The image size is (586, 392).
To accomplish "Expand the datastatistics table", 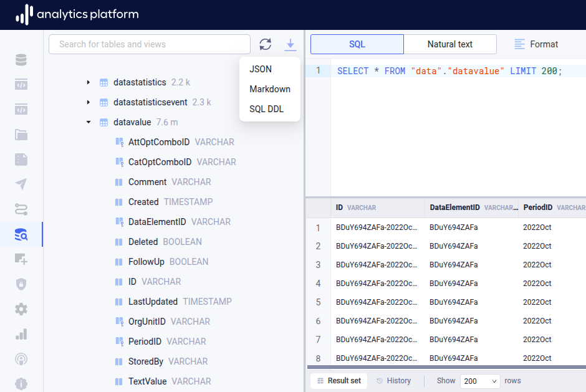I will pos(88,82).
